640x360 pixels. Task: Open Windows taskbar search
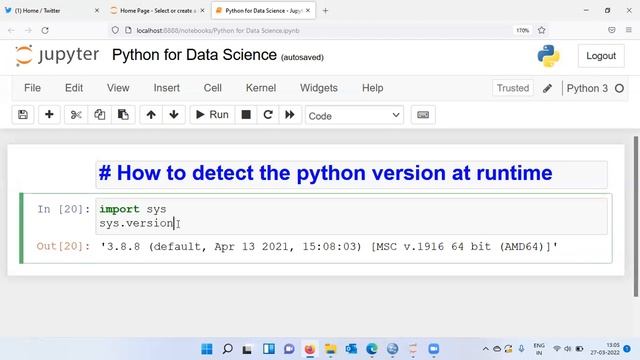coord(228,349)
